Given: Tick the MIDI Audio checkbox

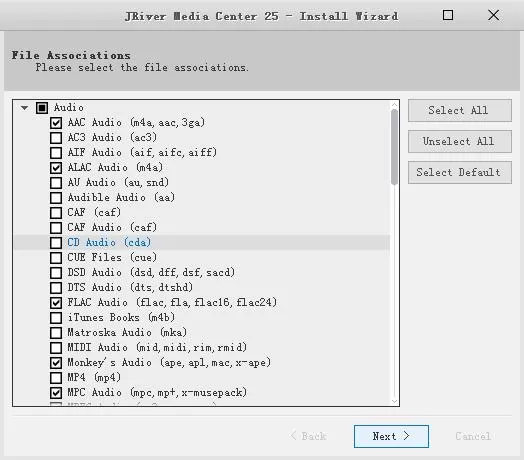Looking at the screenshot, I should click(x=56, y=348).
